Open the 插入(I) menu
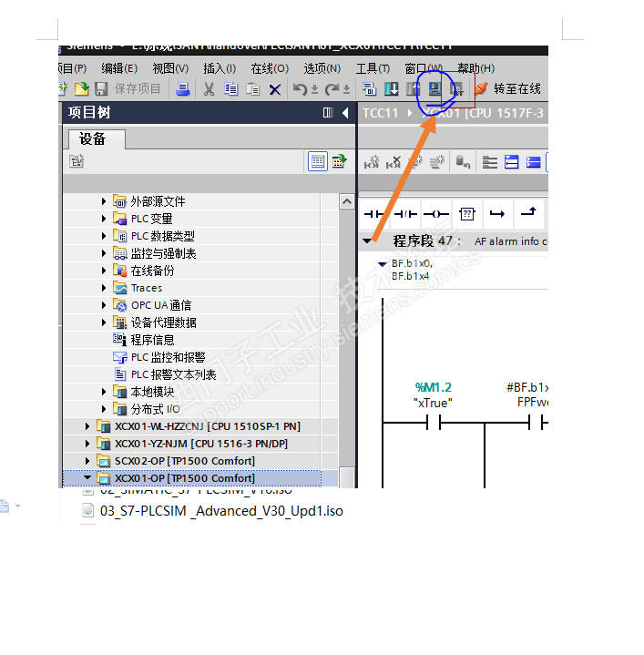The image size is (644, 655). click(x=220, y=68)
